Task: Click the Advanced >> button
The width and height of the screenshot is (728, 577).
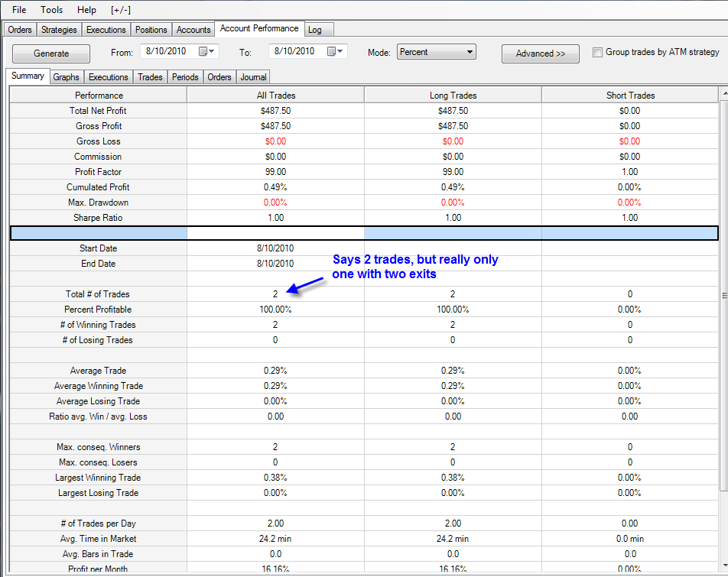Action: (x=541, y=53)
